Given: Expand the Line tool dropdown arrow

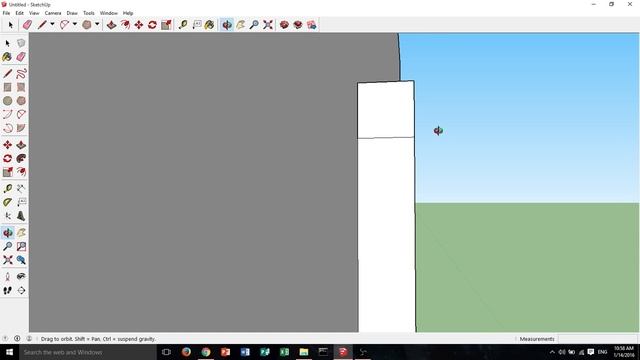Looking at the screenshot, I should point(52,24).
